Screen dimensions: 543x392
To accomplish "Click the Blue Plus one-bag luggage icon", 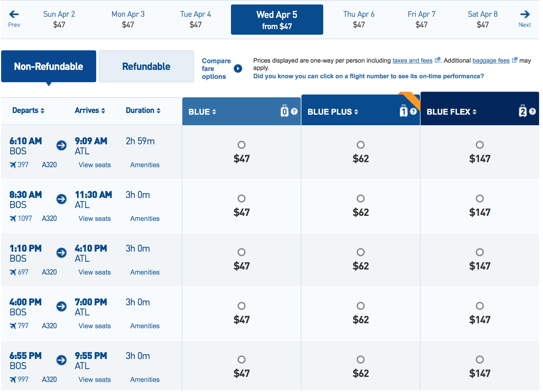I will point(403,112).
